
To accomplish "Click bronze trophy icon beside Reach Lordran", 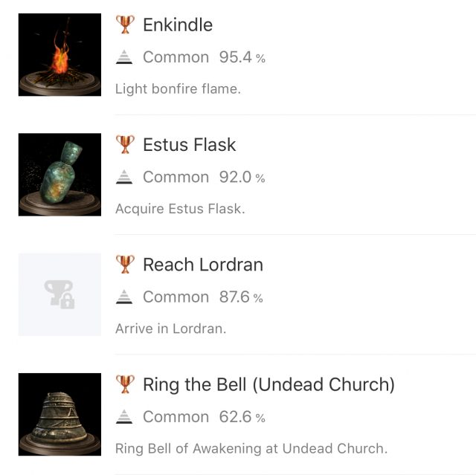I will pyautogui.click(x=125, y=264).
